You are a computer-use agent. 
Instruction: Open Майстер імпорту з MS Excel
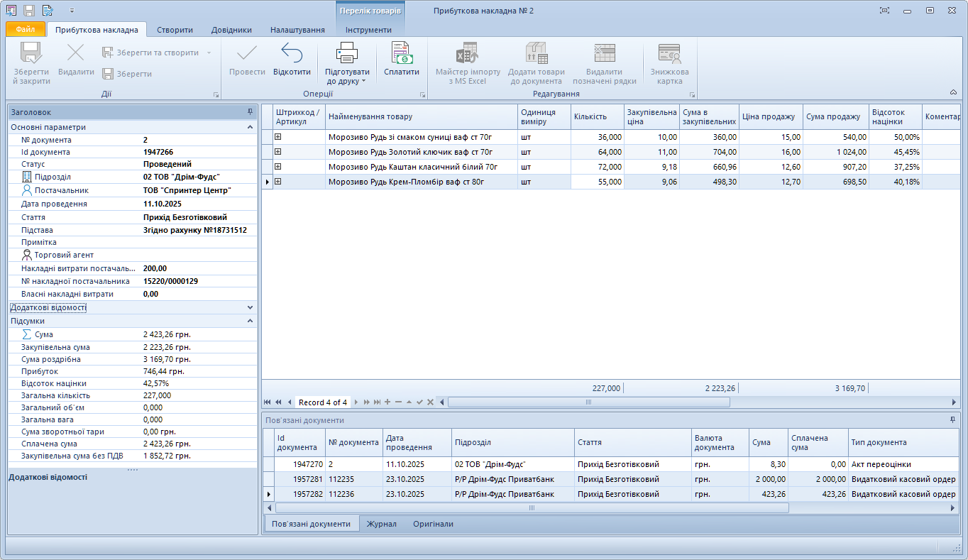coord(467,54)
